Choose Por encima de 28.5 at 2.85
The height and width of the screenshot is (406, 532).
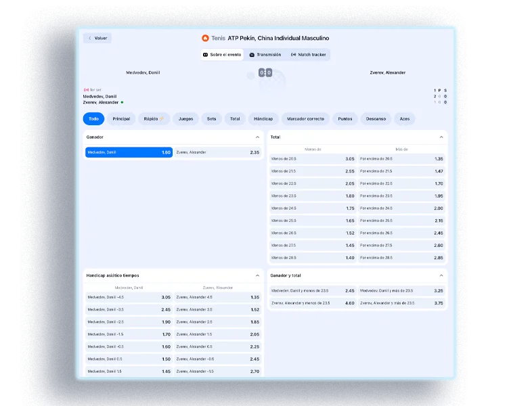click(401, 258)
